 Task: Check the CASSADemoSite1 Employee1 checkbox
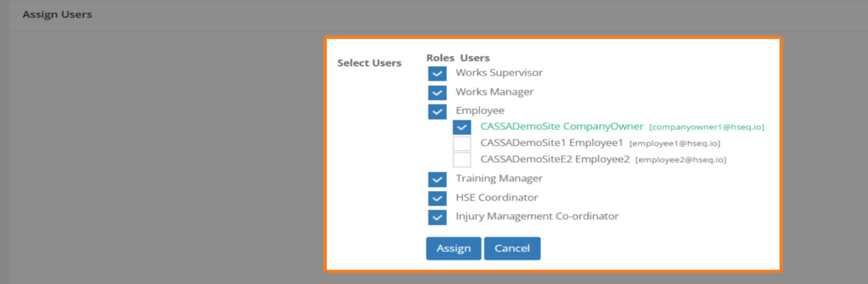point(462,144)
